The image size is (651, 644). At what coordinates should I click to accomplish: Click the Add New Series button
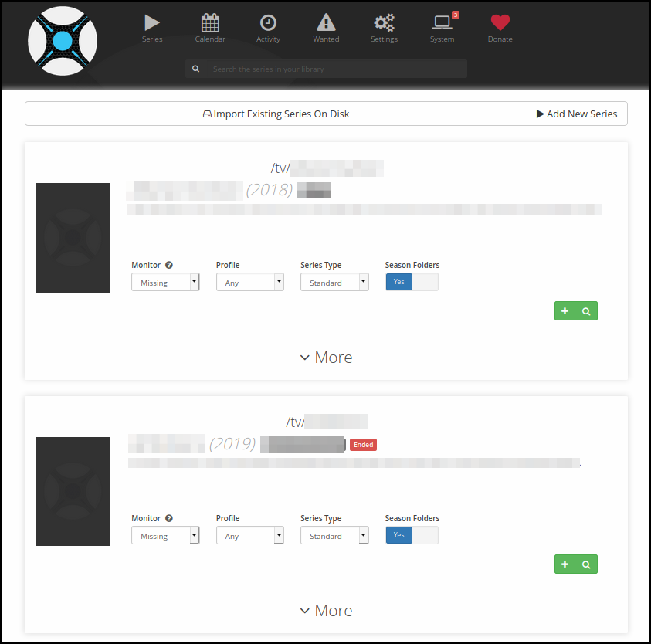click(x=577, y=114)
